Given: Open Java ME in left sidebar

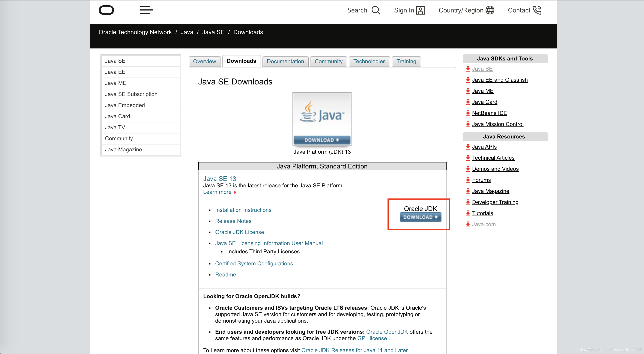Looking at the screenshot, I should click(140, 83).
